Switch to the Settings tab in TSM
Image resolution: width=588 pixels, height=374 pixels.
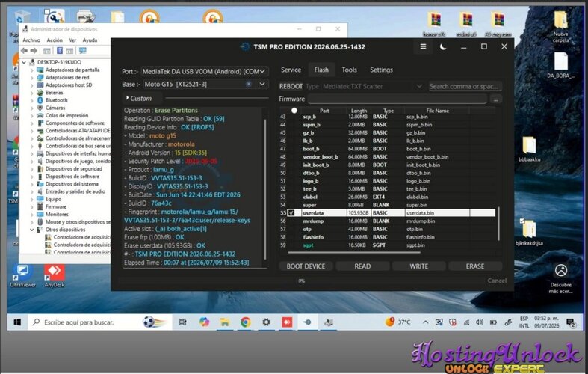click(381, 70)
